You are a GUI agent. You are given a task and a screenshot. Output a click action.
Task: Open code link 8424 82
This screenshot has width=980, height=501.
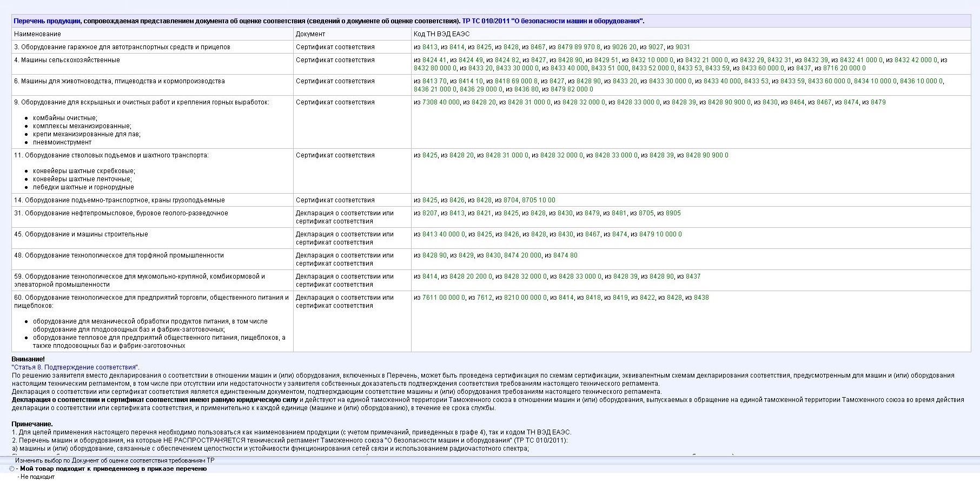point(507,60)
